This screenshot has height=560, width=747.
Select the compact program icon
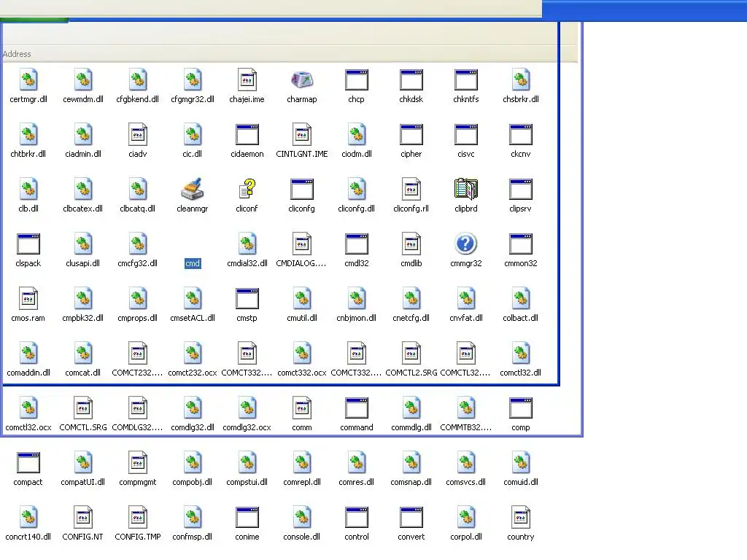28,463
